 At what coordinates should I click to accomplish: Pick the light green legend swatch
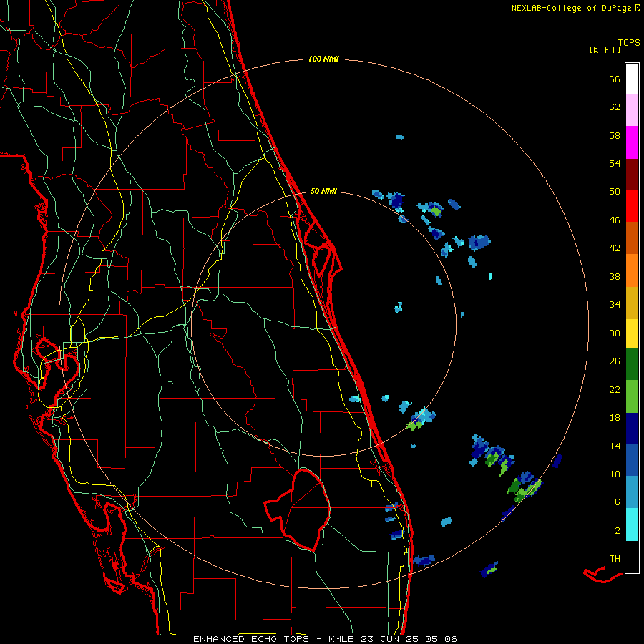click(x=632, y=396)
